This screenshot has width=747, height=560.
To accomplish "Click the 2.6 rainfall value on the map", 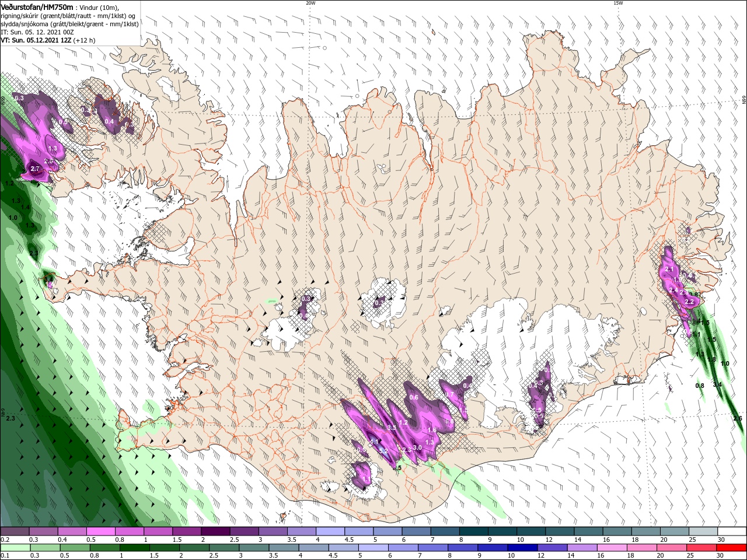I will 737,418.
